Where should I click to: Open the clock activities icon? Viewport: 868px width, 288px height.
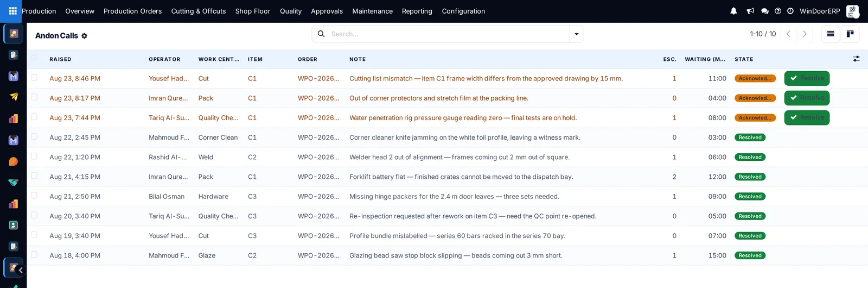[x=790, y=11]
